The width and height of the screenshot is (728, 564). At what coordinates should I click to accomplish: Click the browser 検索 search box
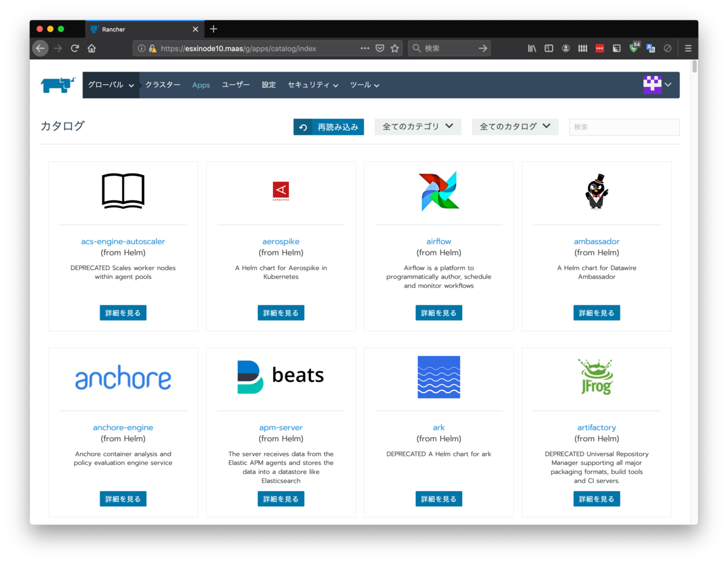[x=449, y=49]
